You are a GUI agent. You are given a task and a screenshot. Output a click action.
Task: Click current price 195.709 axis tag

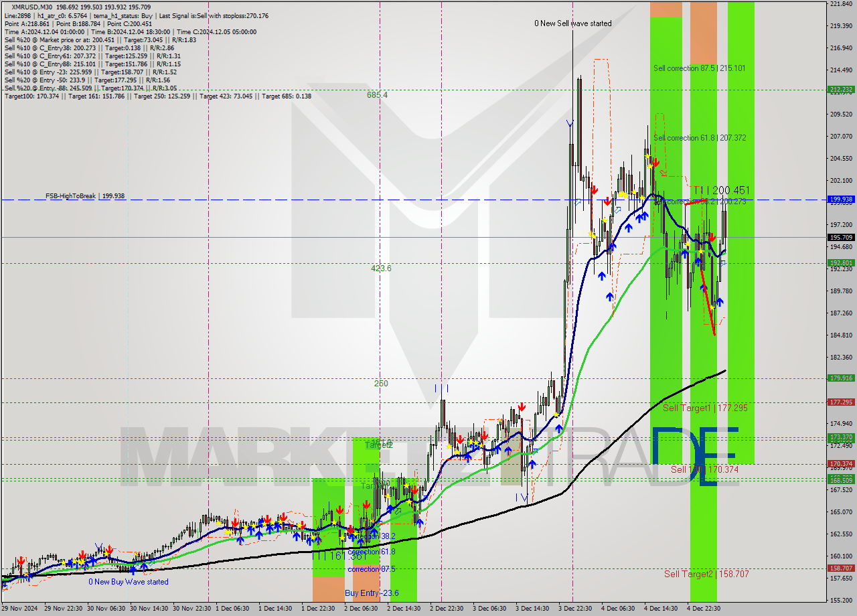click(x=841, y=237)
